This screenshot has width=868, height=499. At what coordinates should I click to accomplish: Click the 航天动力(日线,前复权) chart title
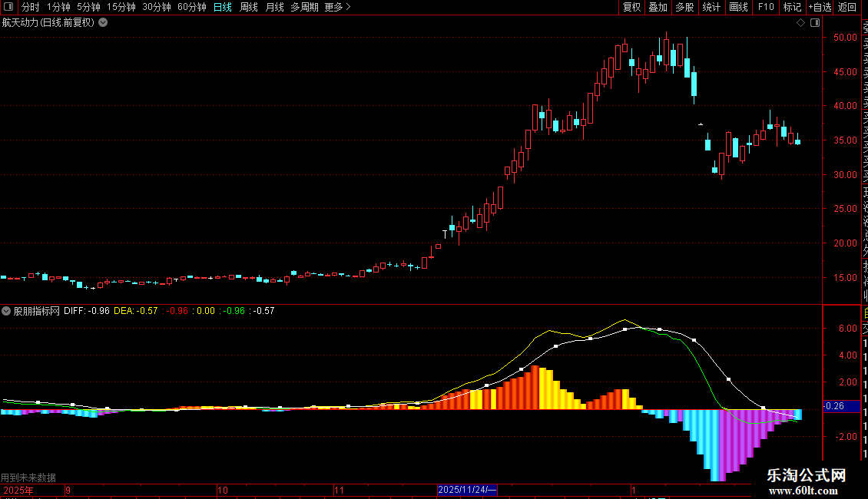coord(48,23)
